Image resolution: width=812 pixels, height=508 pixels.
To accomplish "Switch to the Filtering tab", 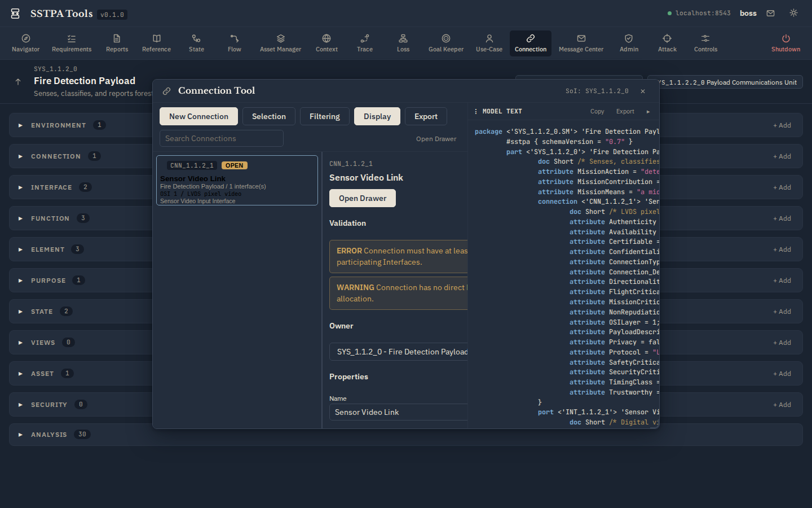I will [x=325, y=116].
